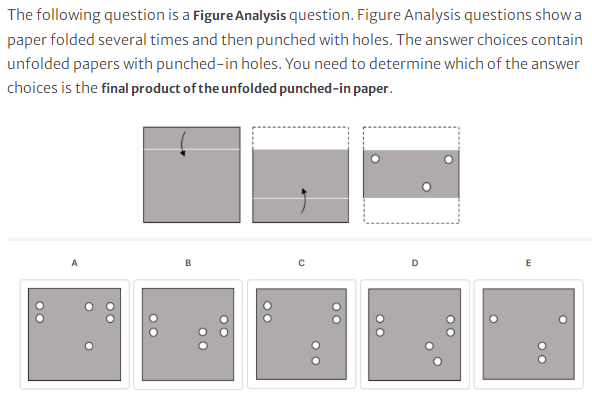Click the letter E label

529,263
